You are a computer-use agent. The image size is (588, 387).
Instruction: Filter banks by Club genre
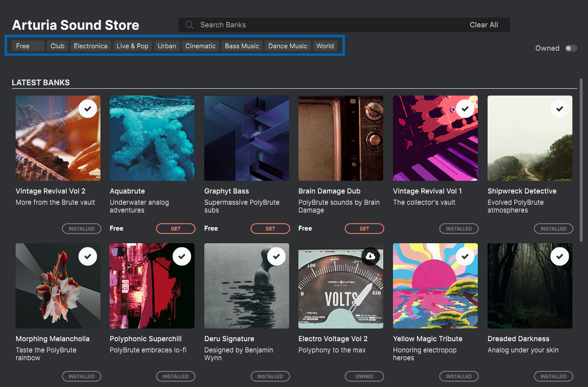[58, 46]
